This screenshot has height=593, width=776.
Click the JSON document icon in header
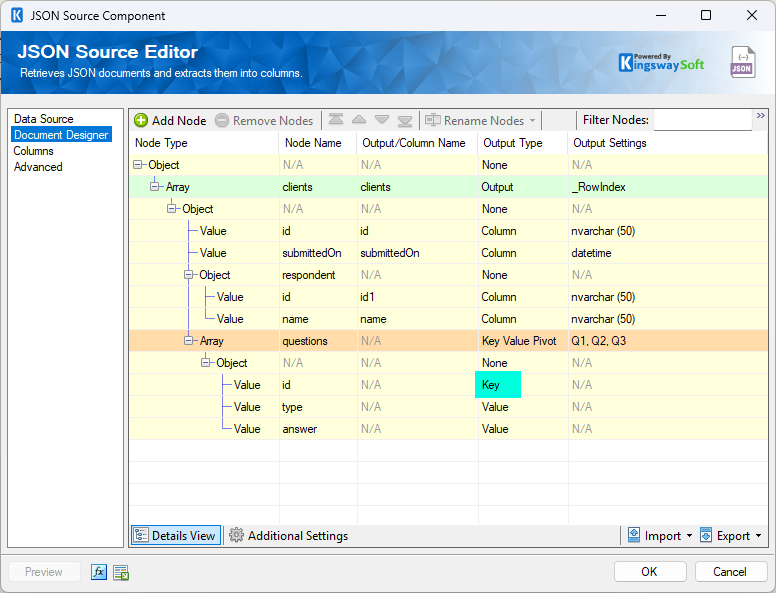pos(742,62)
